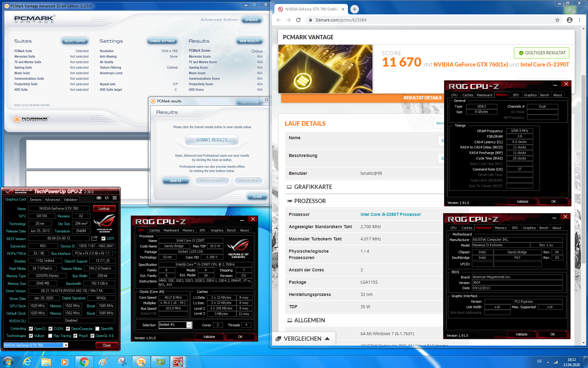Click the 3dmark.com address bar
The width and height of the screenshot is (588, 368).
point(429,20)
